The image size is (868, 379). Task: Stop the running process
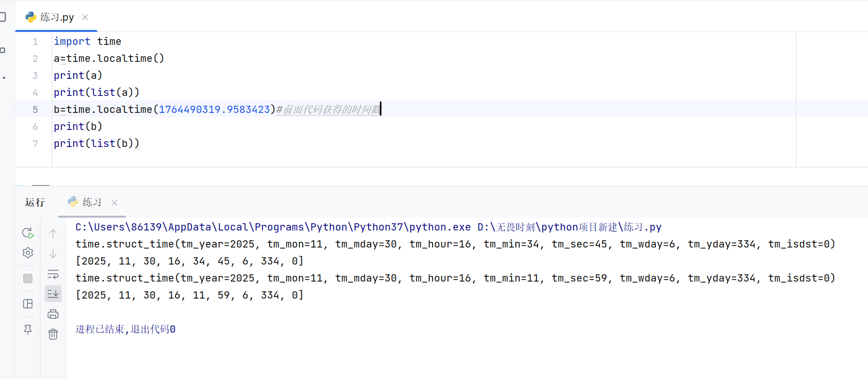(28, 278)
